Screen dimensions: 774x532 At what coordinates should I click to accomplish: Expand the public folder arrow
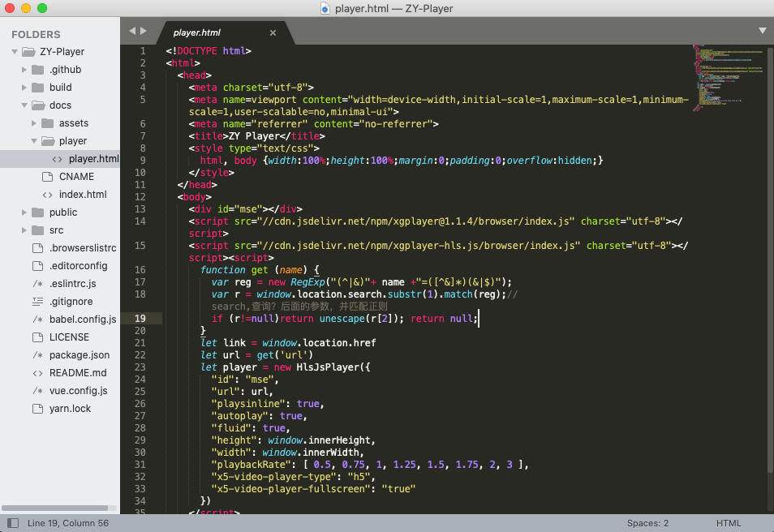pyautogui.click(x=24, y=212)
